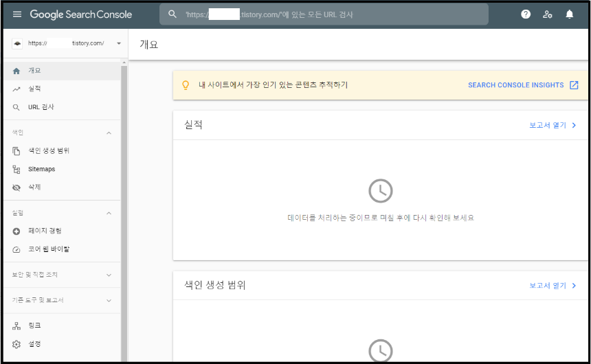Select 실적 in the sidebar

point(62,89)
